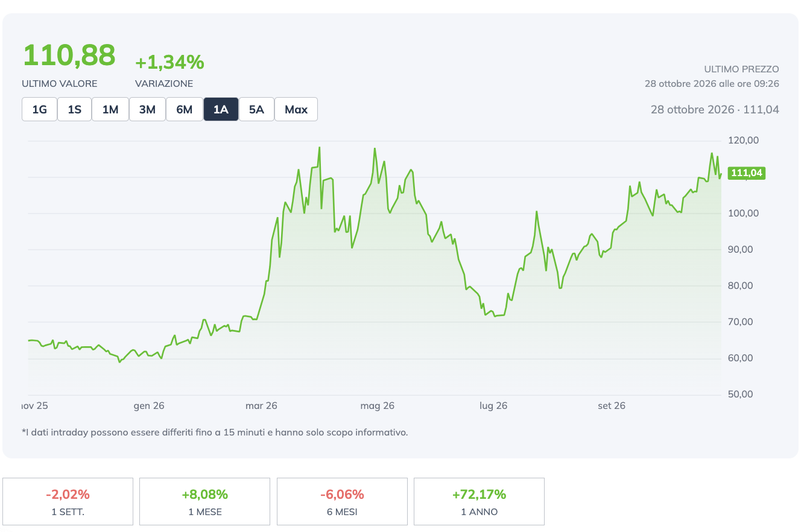Click the 'mag 26' x-axis label

tap(377, 406)
